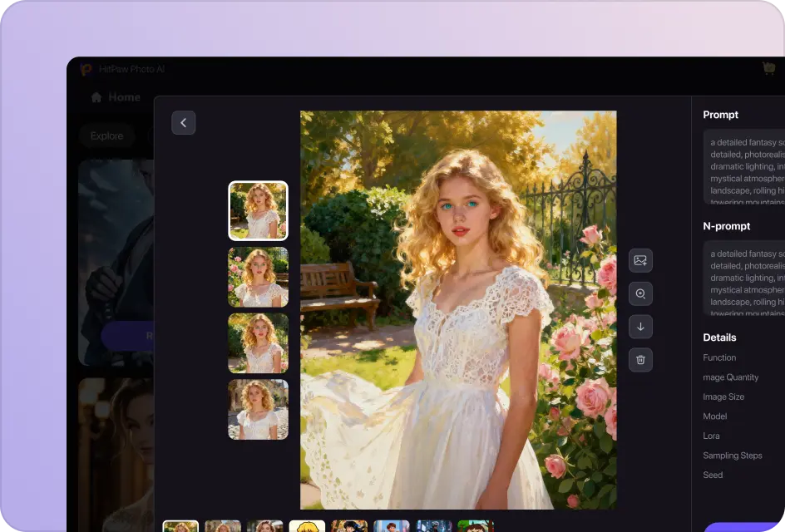785x532 pixels.
Task: Click the Prompt text box
Action: coord(743,166)
